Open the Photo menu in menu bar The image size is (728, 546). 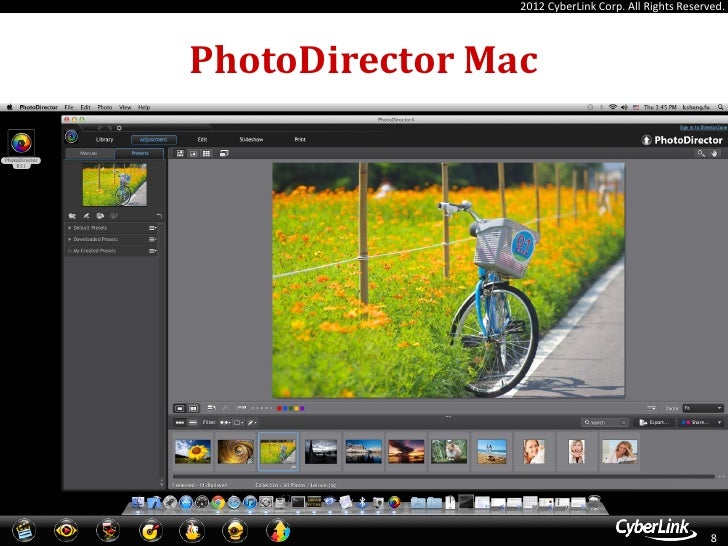click(x=105, y=106)
